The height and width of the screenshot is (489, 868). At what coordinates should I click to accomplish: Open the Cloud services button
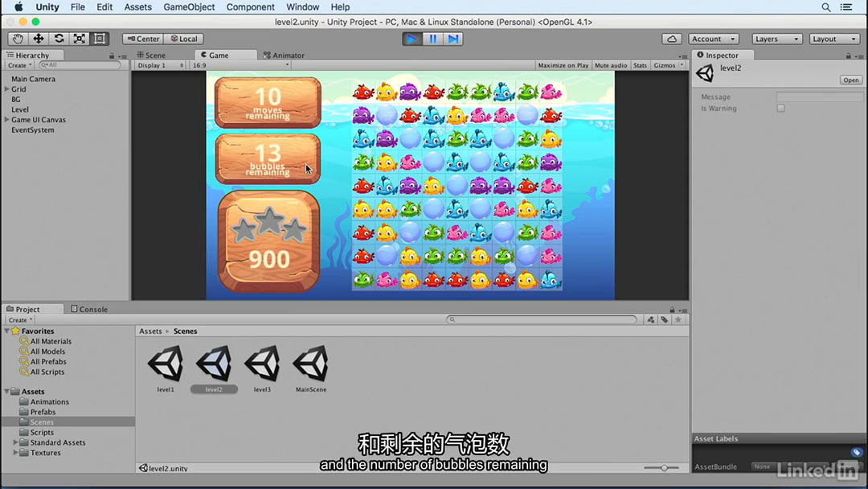click(x=671, y=39)
